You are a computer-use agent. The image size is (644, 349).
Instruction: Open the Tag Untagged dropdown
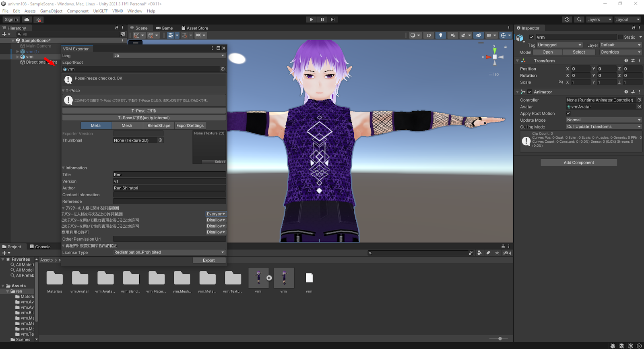[x=559, y=45]
